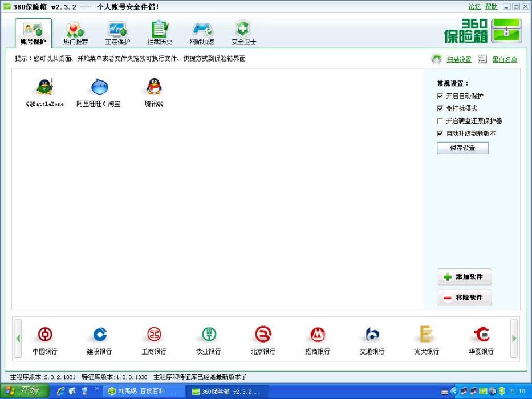This screenshot has width=532, height=399.
Task: Toggle 免打扰模式 checkbox
Action: click(x=440, y=108)
